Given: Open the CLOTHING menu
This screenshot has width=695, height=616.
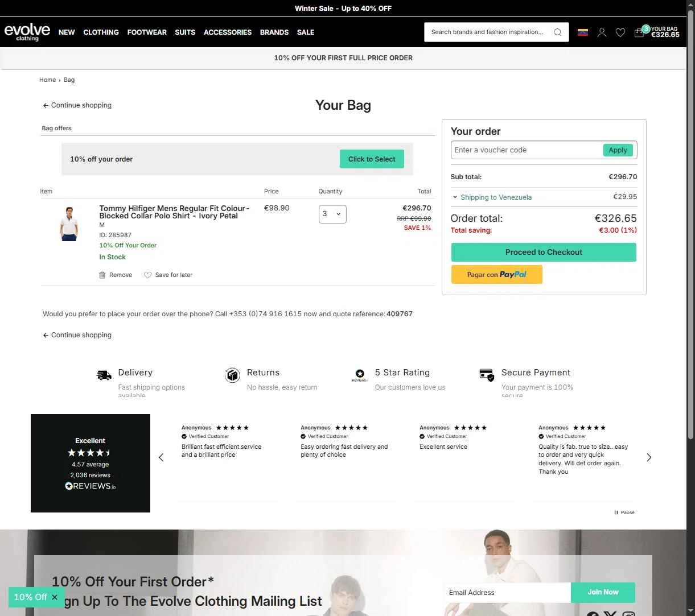Looking at the screenshot, I should coord(101,32).
